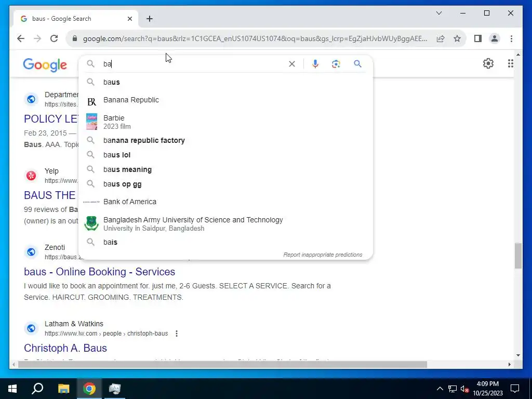Open the taskbar app next to Chrome
Viewport: 532px width, 399px height.
coord(115,389)
